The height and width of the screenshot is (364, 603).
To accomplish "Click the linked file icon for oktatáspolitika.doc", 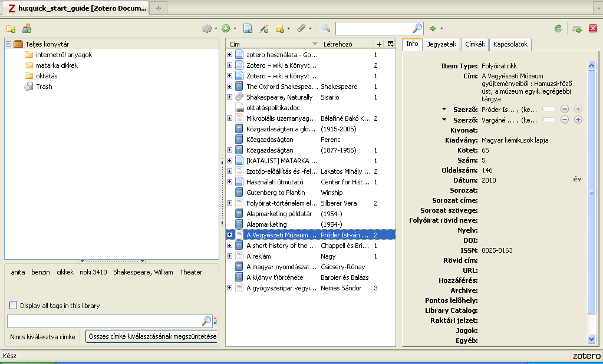I will click(239, 108).
